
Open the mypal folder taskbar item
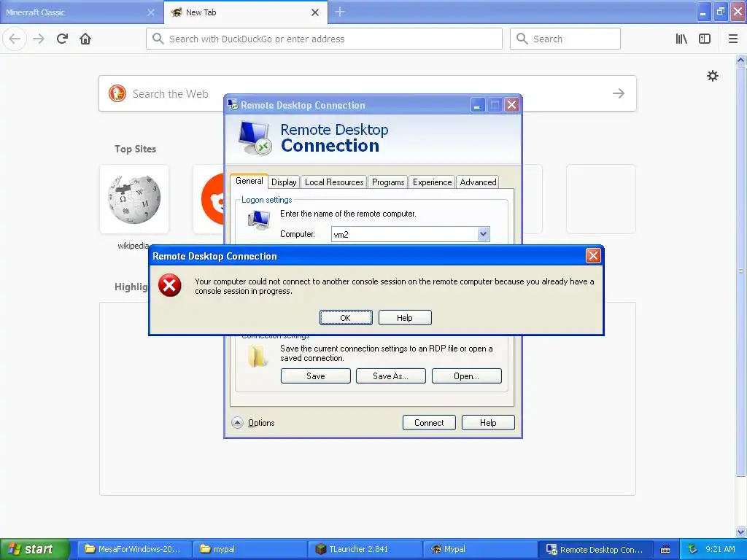(x=249, y=549)
